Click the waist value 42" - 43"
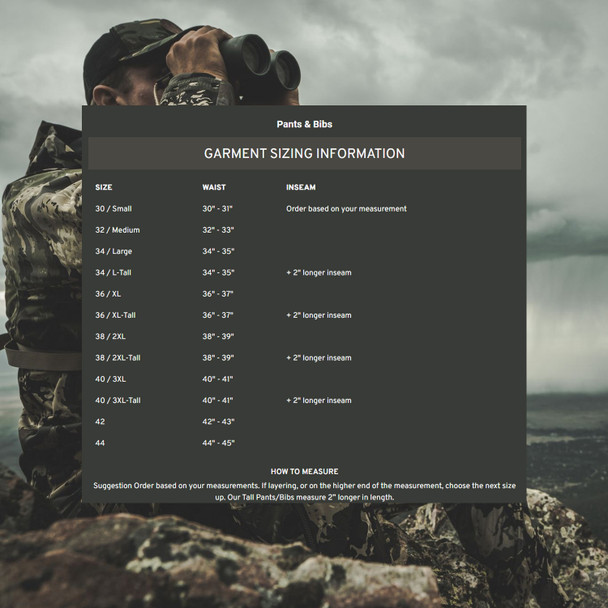This screenshot has height=608, width=608. (x=218, y=421)
